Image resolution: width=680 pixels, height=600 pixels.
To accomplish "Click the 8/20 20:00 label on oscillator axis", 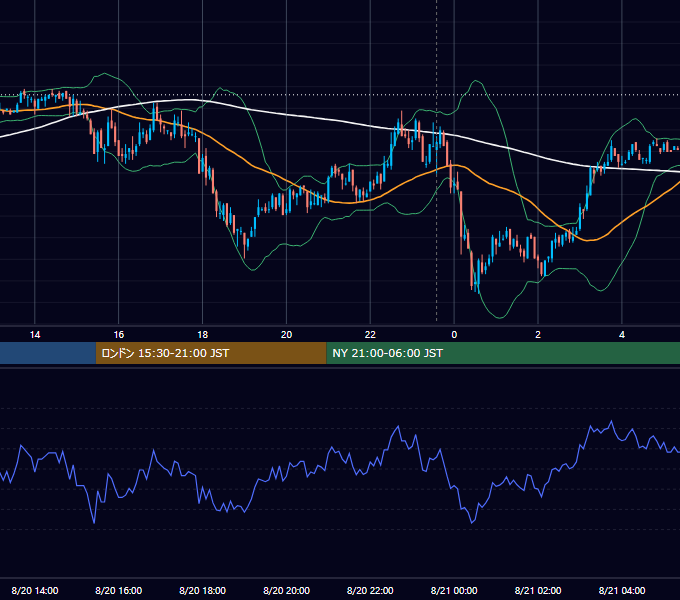I will coord(286,590).
